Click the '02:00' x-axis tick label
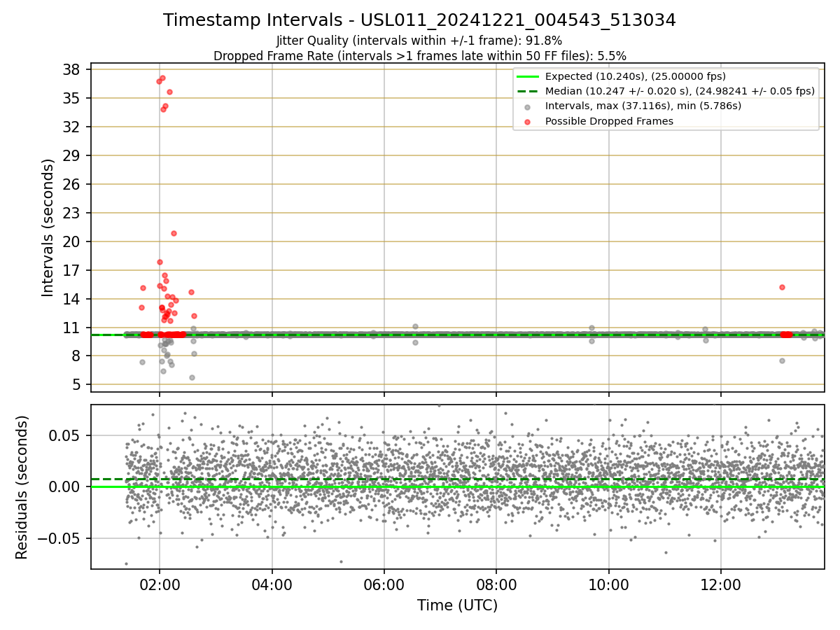Viewport: 840px width, 630px height. tap(160, 584)
